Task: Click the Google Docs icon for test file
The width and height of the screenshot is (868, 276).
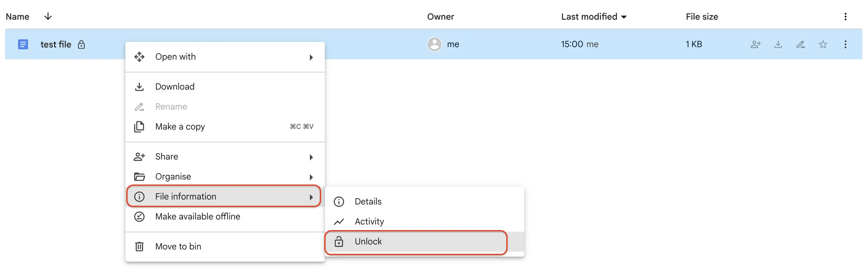Action: pyautogui.click(x=23, y=44)
